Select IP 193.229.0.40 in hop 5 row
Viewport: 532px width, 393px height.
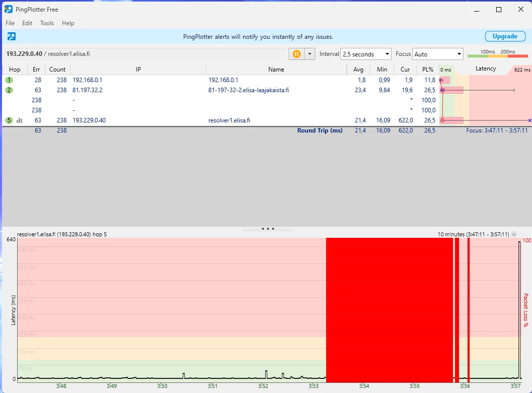pos(89,120)
